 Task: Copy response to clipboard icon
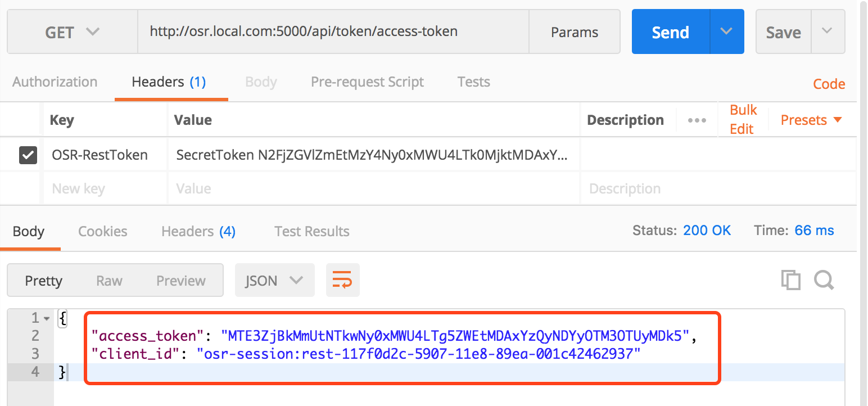791,280
